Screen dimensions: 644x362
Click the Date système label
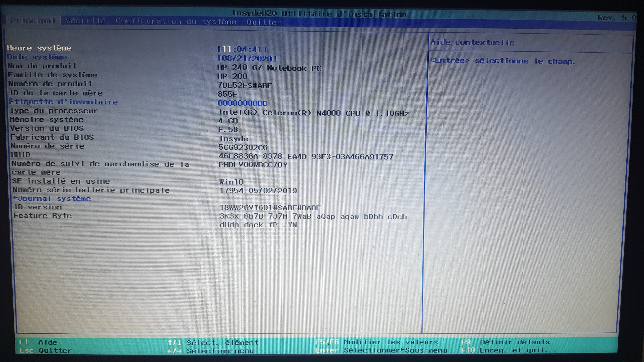[37, 57]
